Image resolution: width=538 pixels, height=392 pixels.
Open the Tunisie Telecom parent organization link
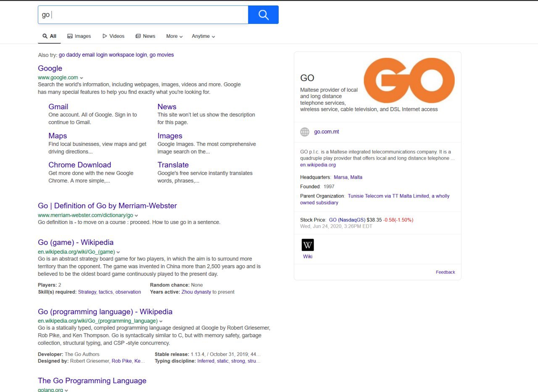[x=375, y=199]
